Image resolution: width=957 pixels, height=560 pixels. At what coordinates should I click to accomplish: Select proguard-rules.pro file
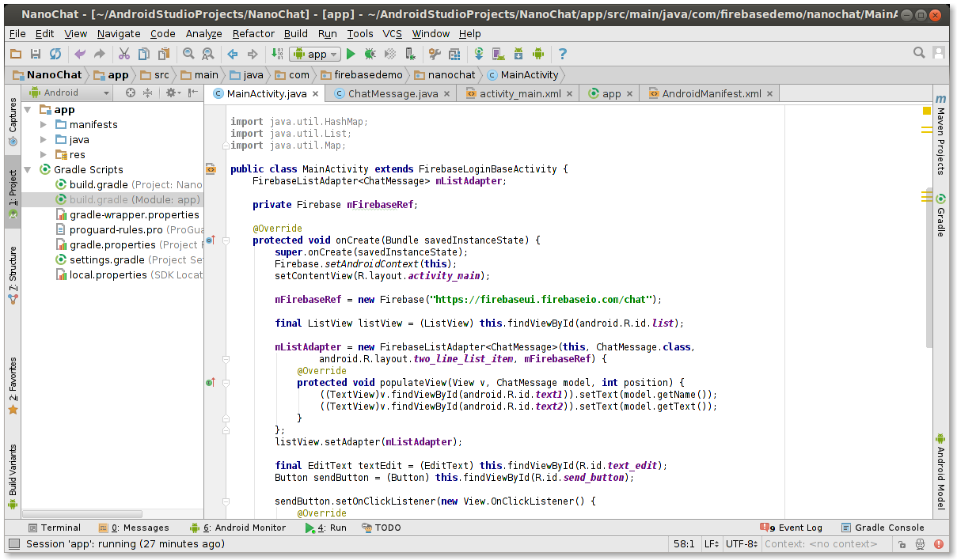129,229
